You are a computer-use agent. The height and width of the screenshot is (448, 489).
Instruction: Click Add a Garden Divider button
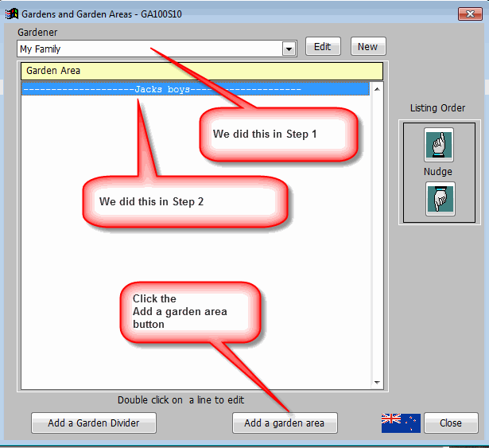pyautogui.click(x=94, y=423)
